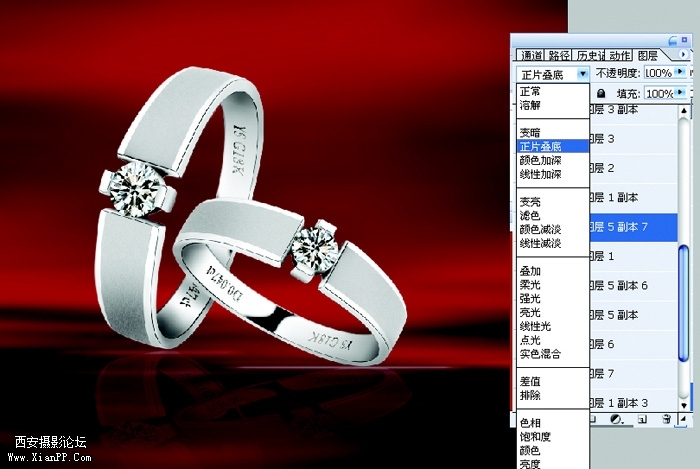Select the 图层 tab
This screenshot has height=469, width=700.
click(x=648, y=55)
